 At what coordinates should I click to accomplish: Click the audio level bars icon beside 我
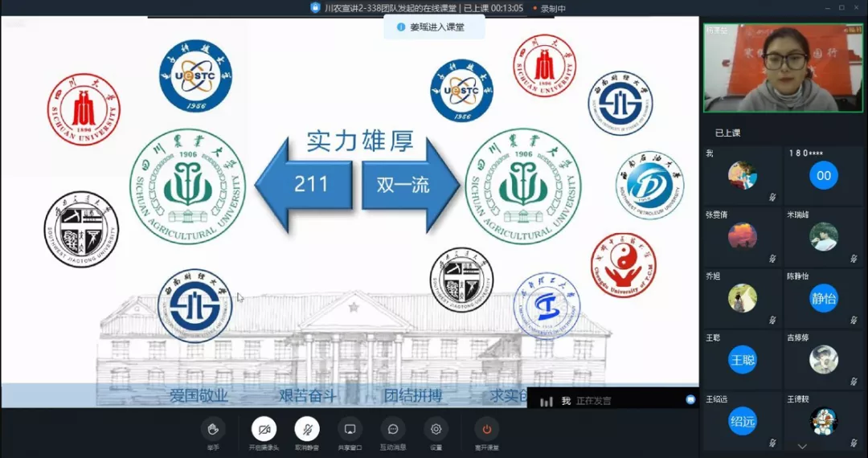tap(547, 402)
